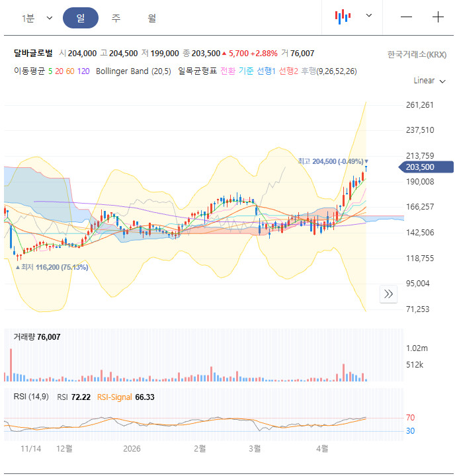Image resolution: width=457 pixels, height=476 pixels.
Task: Click the purple 120-day moving average legend
Action: click(x=83, y=71)
